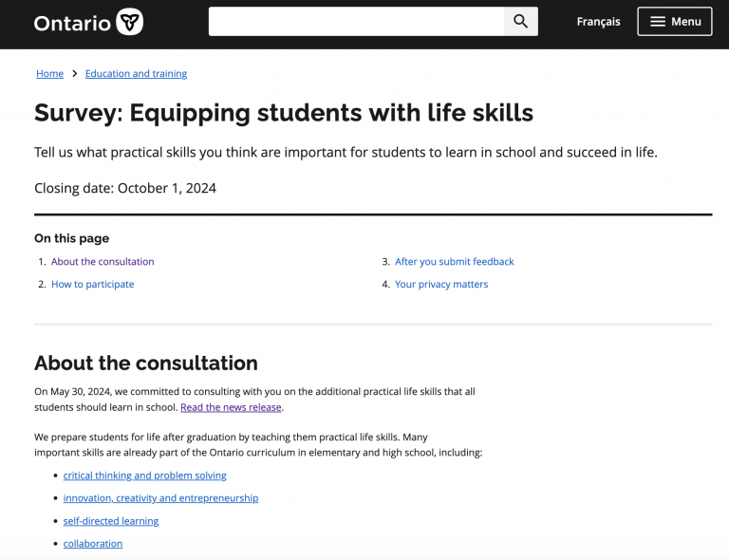The height and width of the screenshot is (560, 729).
Task: Click the Ontario trillium logo
Action: tap(129, 22)
